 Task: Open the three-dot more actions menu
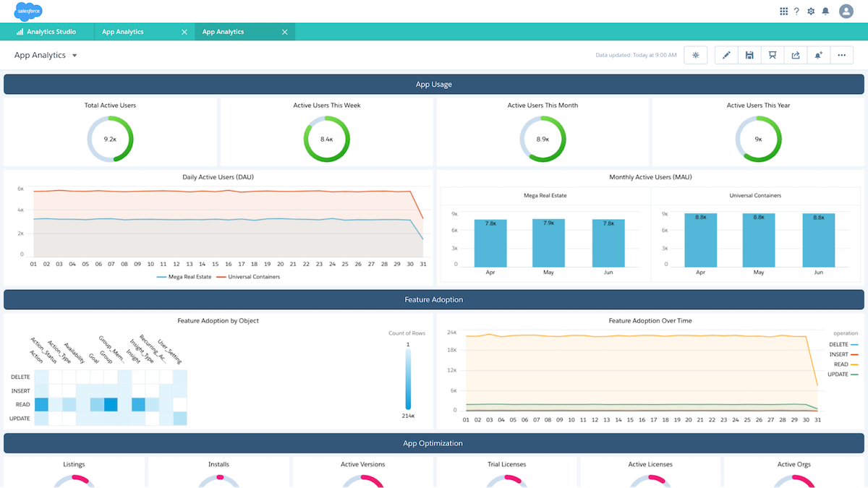[841, 55]
